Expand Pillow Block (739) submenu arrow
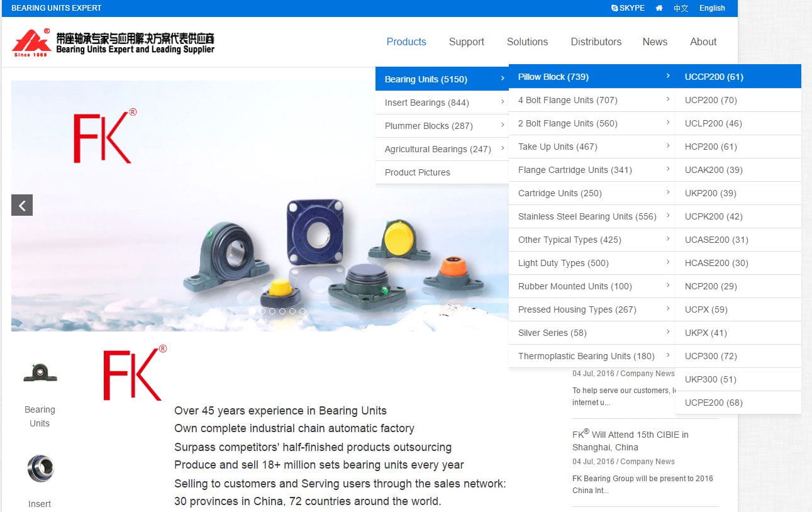The height and width of the screenshot is (512, 812). [x=667, y=76]
